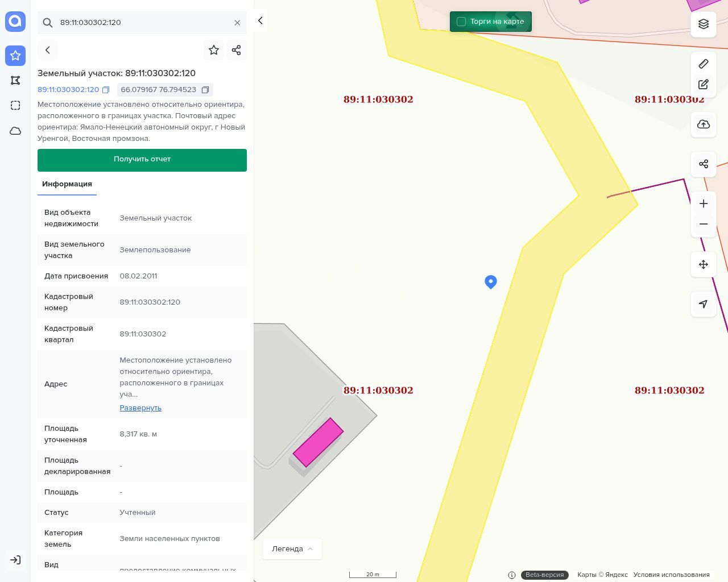Click the cloud upload icon on map
This screenshot has width=728, height=582.
click(704, 124)
